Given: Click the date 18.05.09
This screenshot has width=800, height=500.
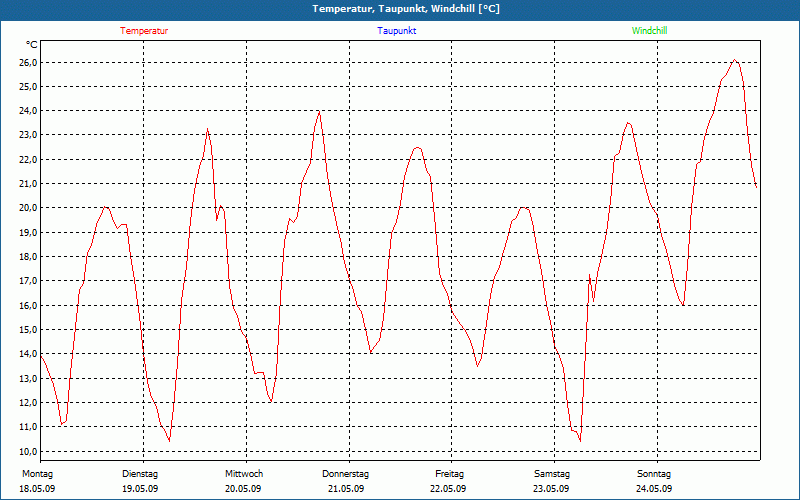Looking at the screenshot, I should click(x=37, y=489).
